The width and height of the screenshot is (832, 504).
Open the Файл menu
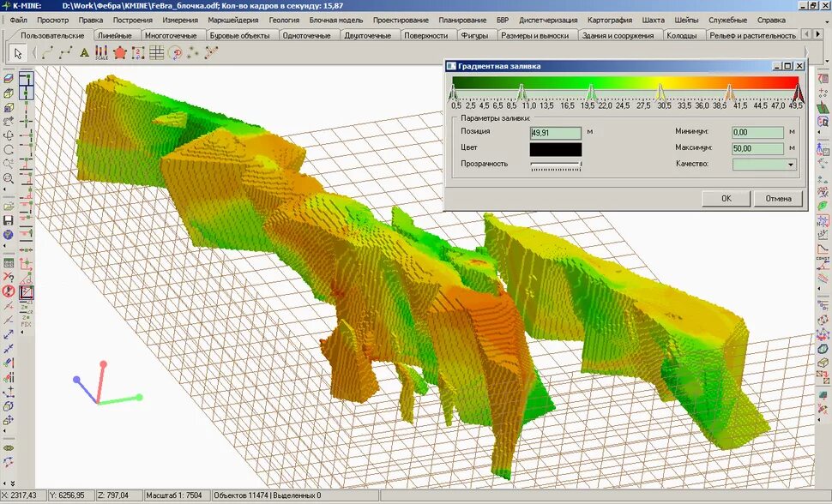[19, 21]
